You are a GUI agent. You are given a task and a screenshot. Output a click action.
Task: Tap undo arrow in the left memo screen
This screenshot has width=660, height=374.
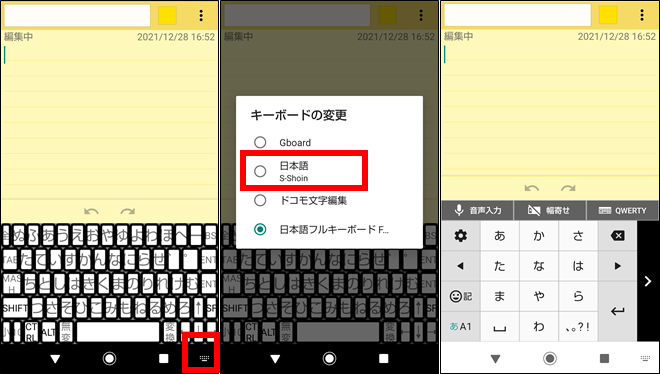(x=91, y=211)
